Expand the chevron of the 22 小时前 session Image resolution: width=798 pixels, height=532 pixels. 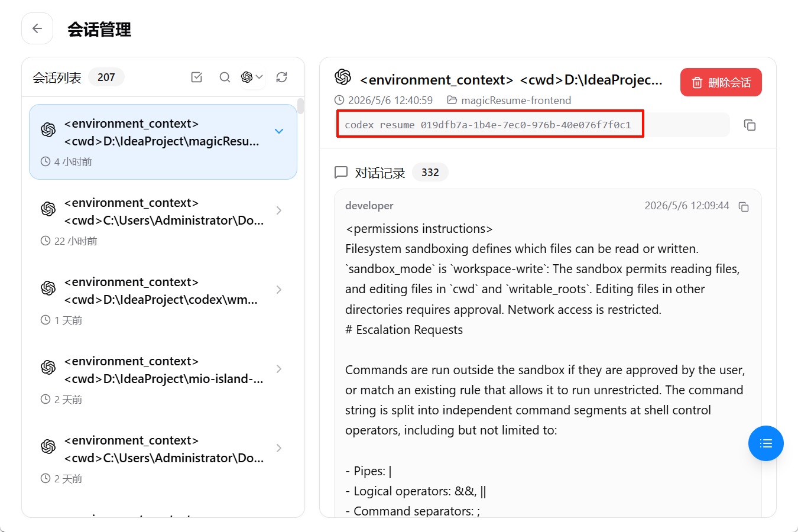pos(279,210)
